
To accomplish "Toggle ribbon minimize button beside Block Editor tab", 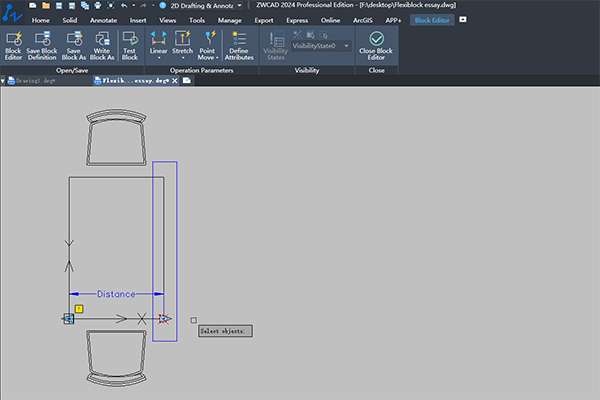I will click(463, 20).
